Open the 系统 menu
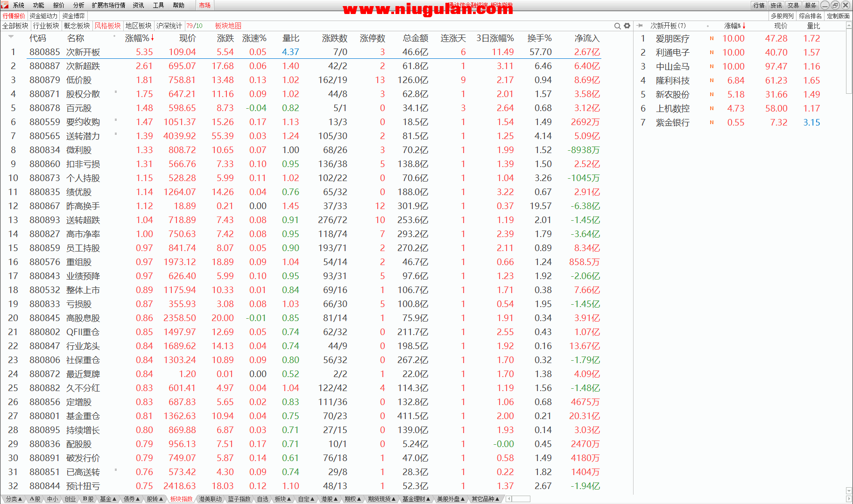Viewport: 853px width, 504px height. [19, 5]
